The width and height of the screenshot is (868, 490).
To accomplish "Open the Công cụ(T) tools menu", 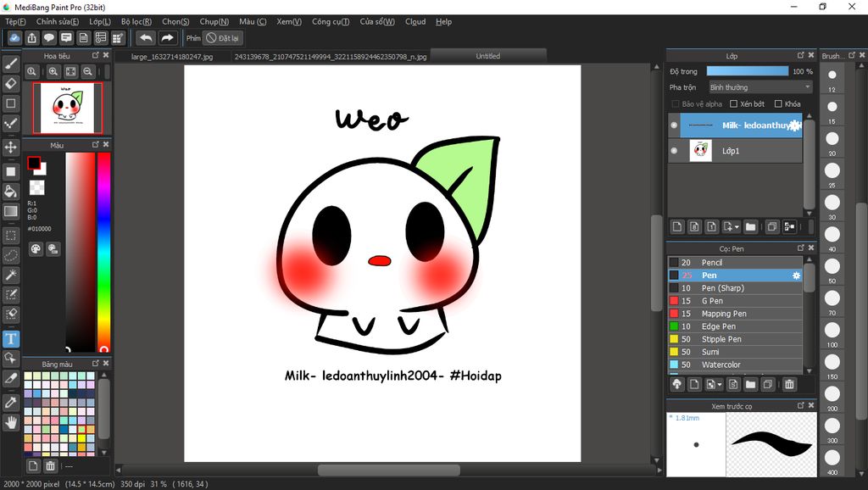I will coord(331,21).
